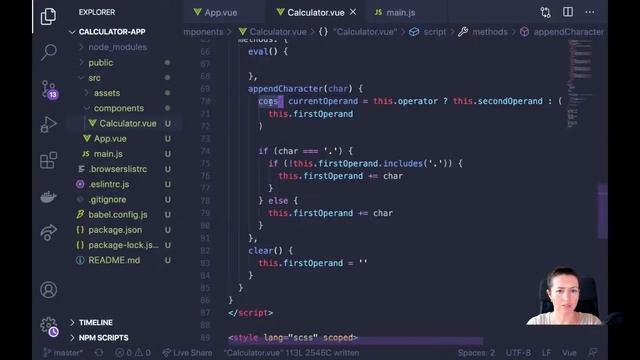Open the Run and Debug view

point(48,125)
